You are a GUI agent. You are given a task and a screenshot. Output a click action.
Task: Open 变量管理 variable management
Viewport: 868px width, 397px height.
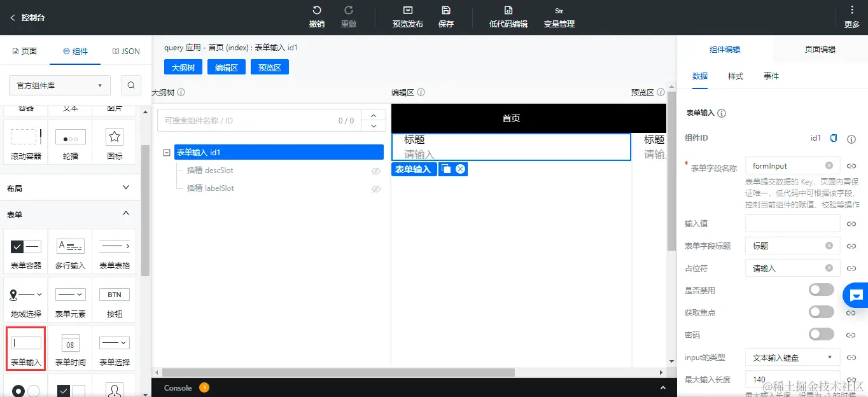point(559,17)
